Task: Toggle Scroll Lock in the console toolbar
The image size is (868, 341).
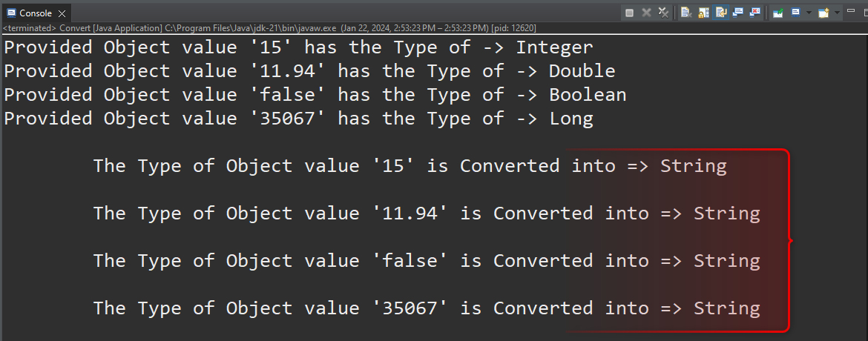Action: coord(703,13)
